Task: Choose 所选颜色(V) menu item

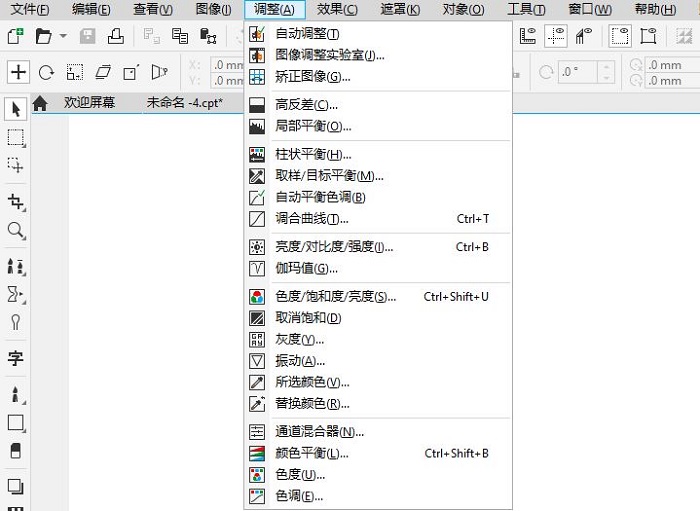Action: [x=378, y=382]
